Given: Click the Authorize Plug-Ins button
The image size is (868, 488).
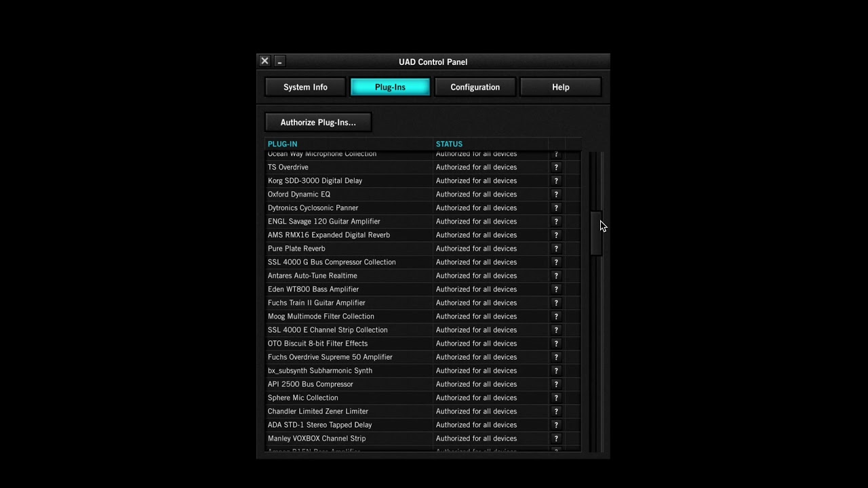Looking at the screenshot, I should pyautogui.click(x=318, y=122).
